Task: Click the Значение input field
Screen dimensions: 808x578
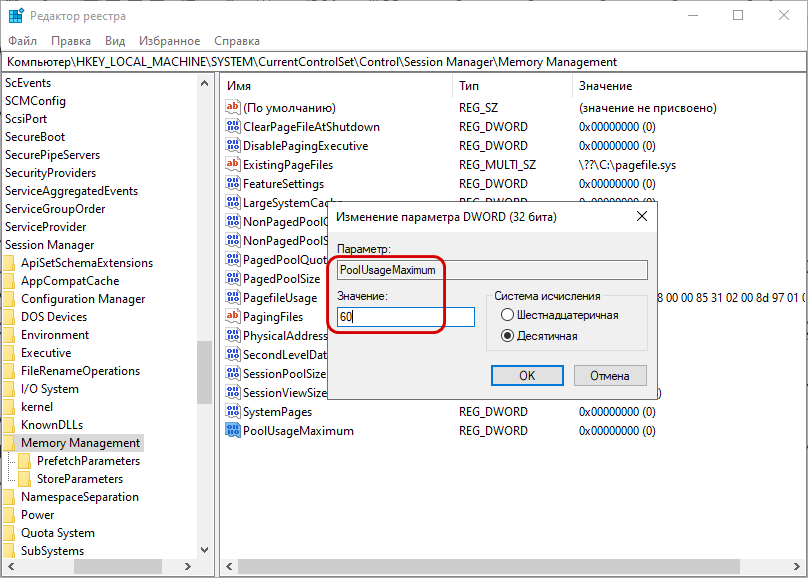Action: [x=405, y=317]
